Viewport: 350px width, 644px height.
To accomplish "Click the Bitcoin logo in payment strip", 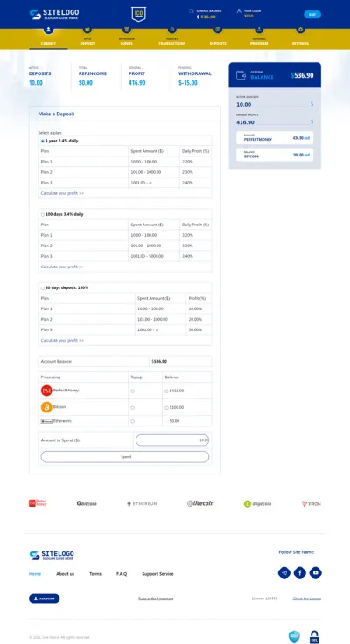I will pyautogui.click(x=87, y=503).
